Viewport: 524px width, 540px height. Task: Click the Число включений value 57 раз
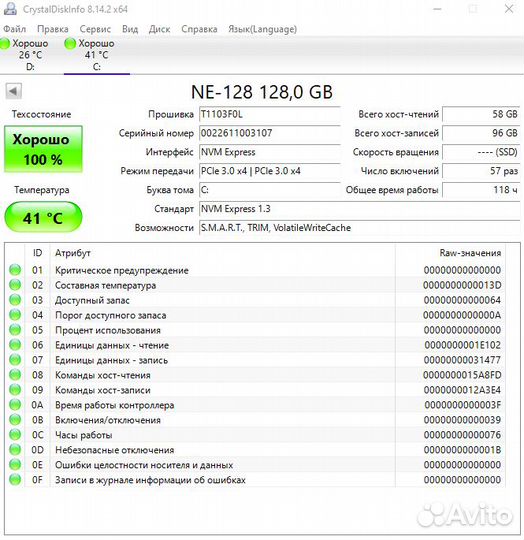click(481, 171)
